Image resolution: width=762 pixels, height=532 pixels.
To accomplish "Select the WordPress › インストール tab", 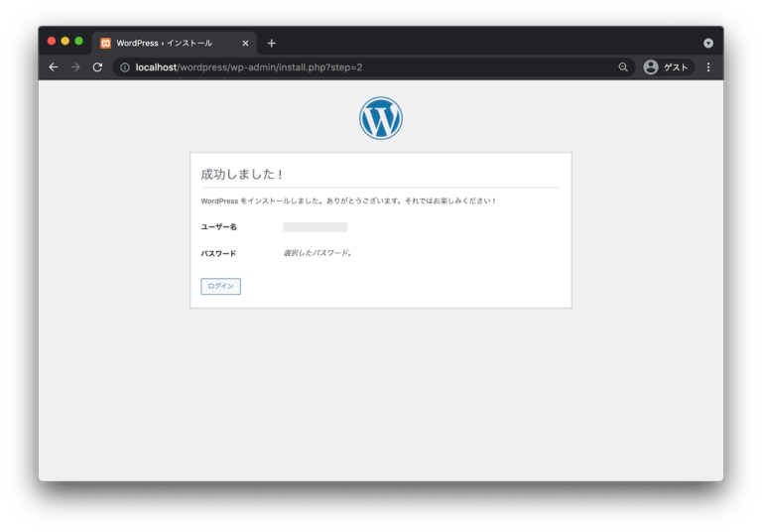I will point(174,44).
